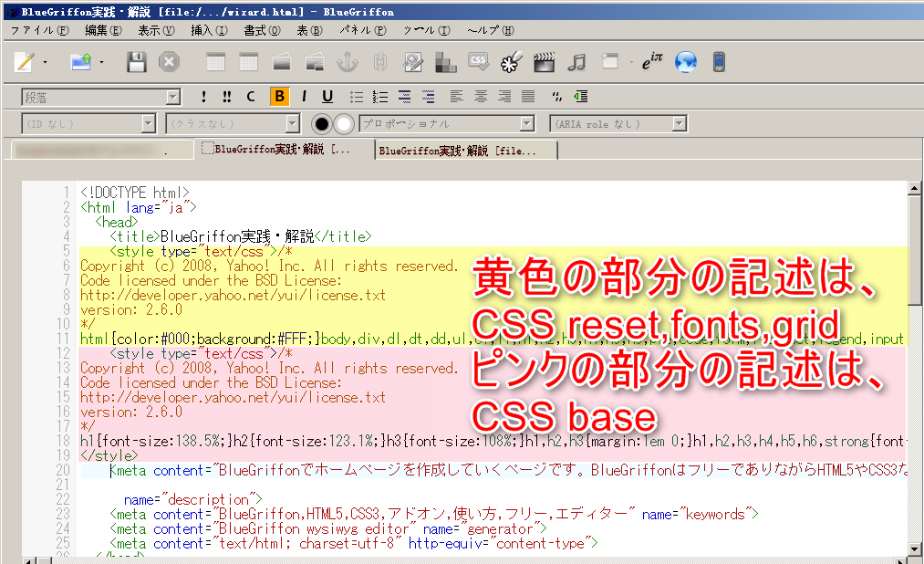
Task: Preview in browser with the globe icon
Action: tap(686, 62)
